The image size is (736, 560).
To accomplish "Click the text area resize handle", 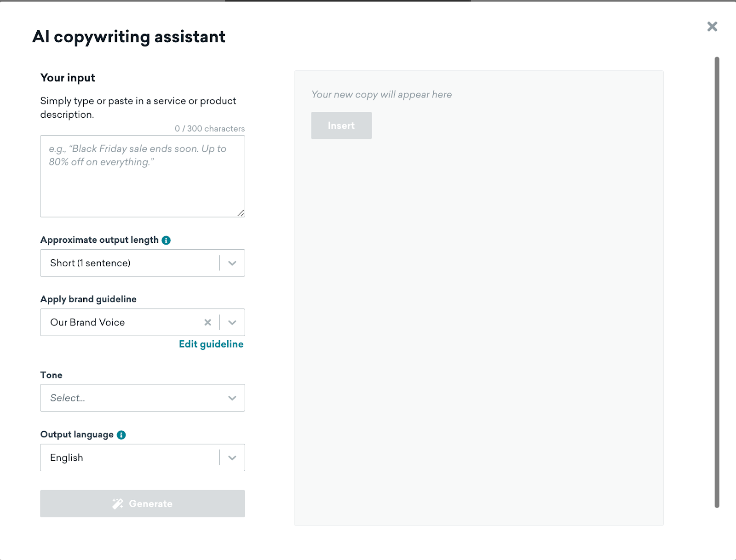I will coord(241,213).
